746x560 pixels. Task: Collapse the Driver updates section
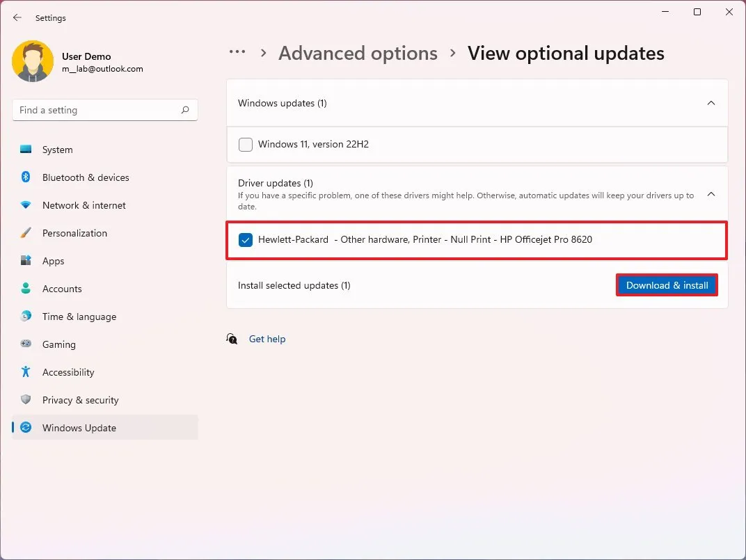coord(711,194)
